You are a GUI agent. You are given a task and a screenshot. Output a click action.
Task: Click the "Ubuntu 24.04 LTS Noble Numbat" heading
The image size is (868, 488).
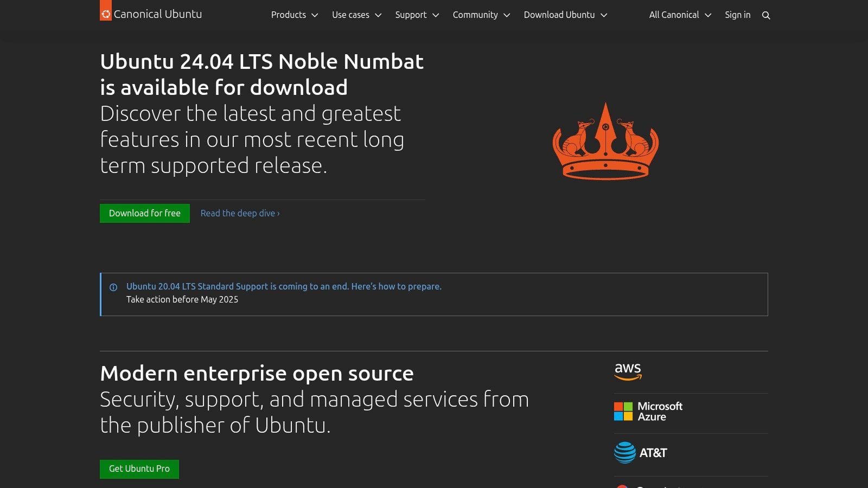click(262, 61)
